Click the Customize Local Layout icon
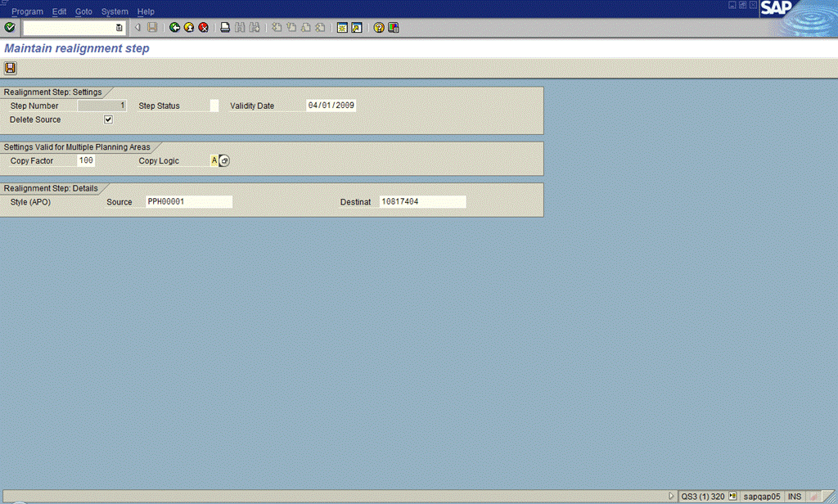 click(x=394, y=27)
